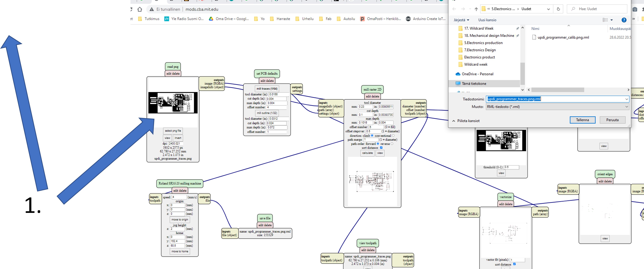Open the Muoto file type dropdown
644x269 pixels.
coord(558,107)
